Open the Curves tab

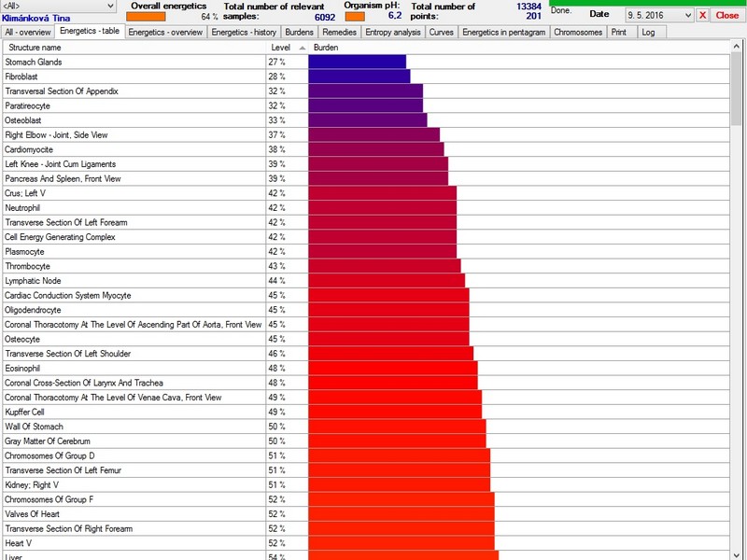pyautogui.click(x=441, y=33)
